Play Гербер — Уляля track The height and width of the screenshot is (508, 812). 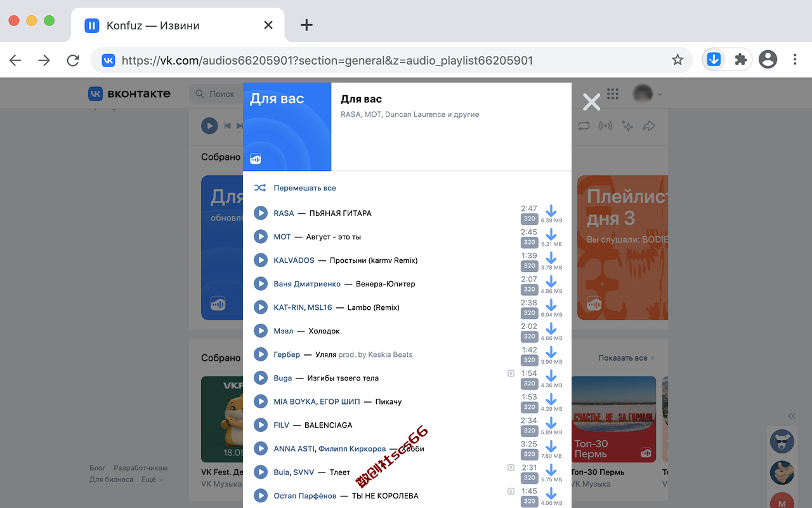pos(261,354)
